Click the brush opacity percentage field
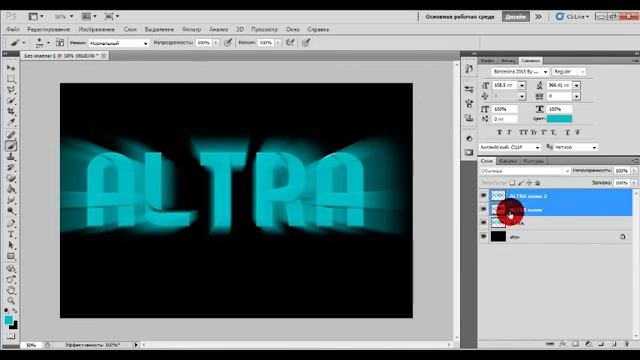This screenshot has height=360, width=640. (x=204, y=42)
